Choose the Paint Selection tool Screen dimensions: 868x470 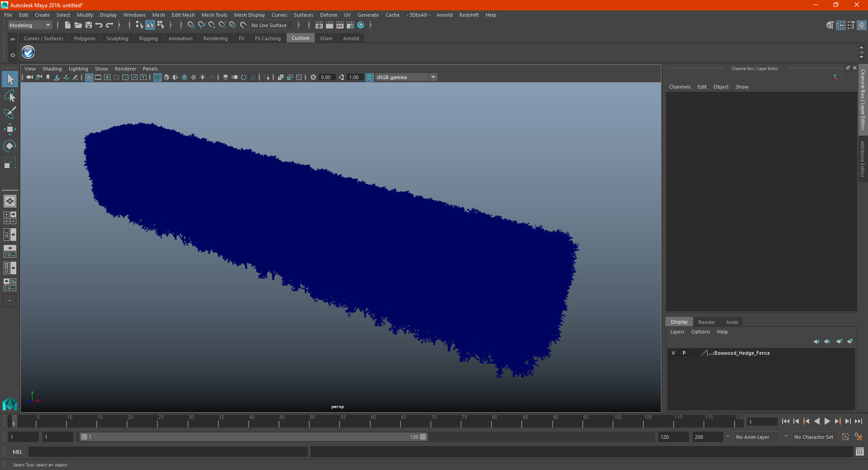9,113
